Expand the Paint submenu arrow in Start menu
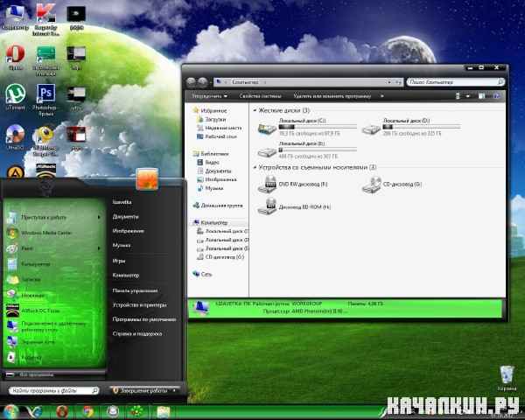This screenshot has width=525, height=420. [x=99, y=248]
